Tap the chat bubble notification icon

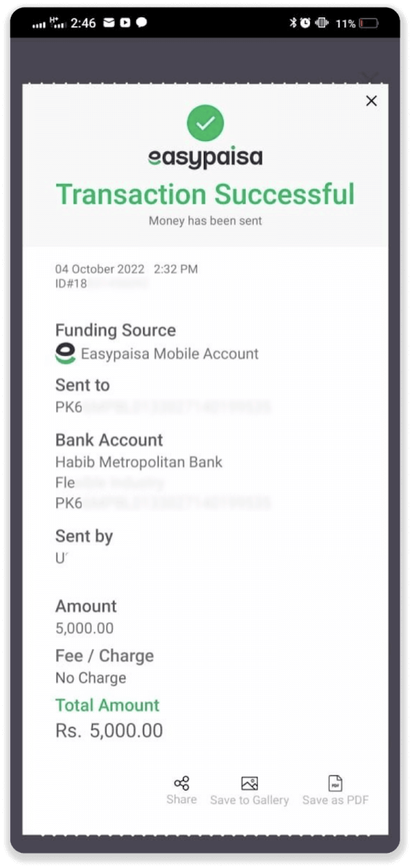pos(142,23)
